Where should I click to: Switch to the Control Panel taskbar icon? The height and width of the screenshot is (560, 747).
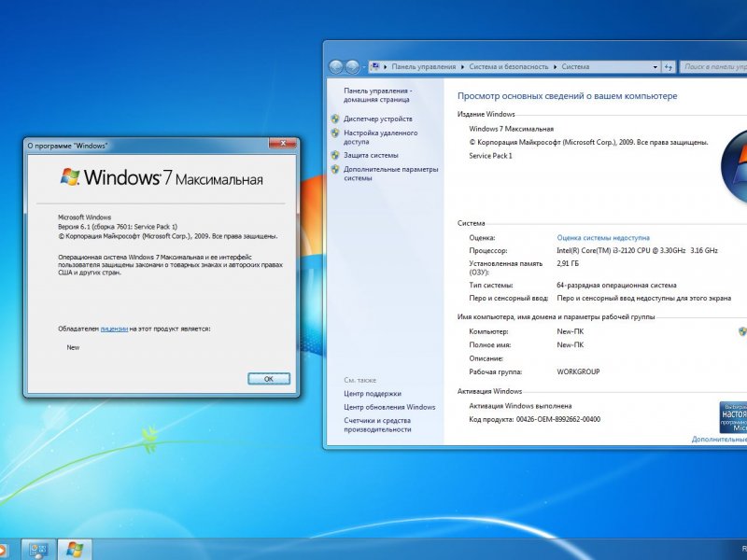pos(38,550)
